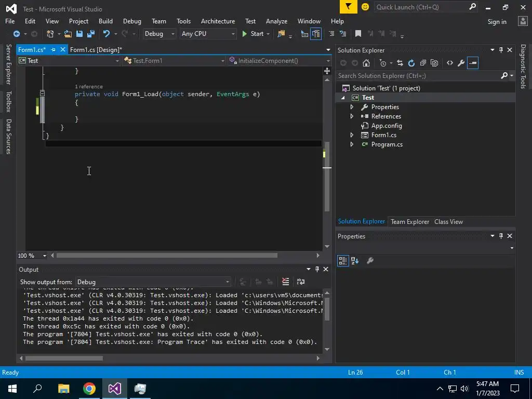Click the Collapse All icon in Solution Explorer
Viewport: 532px width, 399px height.
(x=423, y=63)
